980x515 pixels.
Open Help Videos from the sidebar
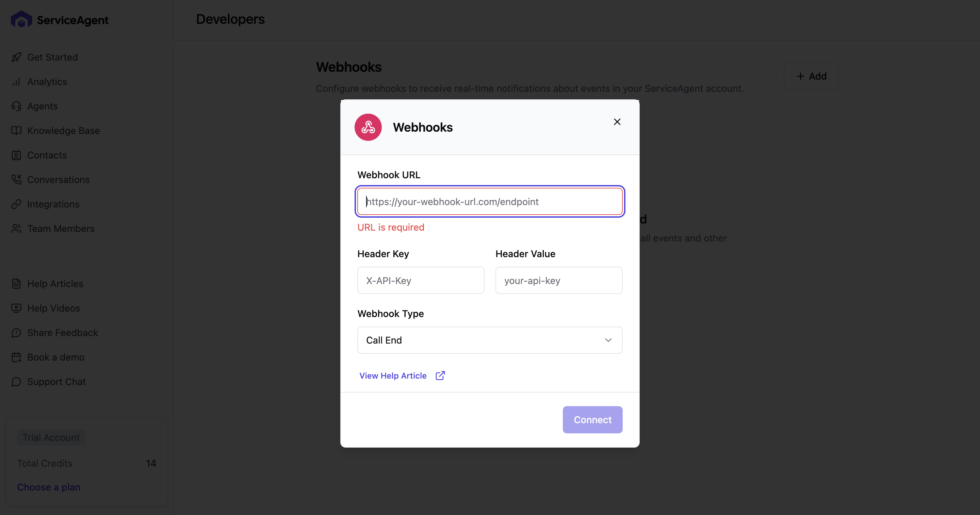53,308
